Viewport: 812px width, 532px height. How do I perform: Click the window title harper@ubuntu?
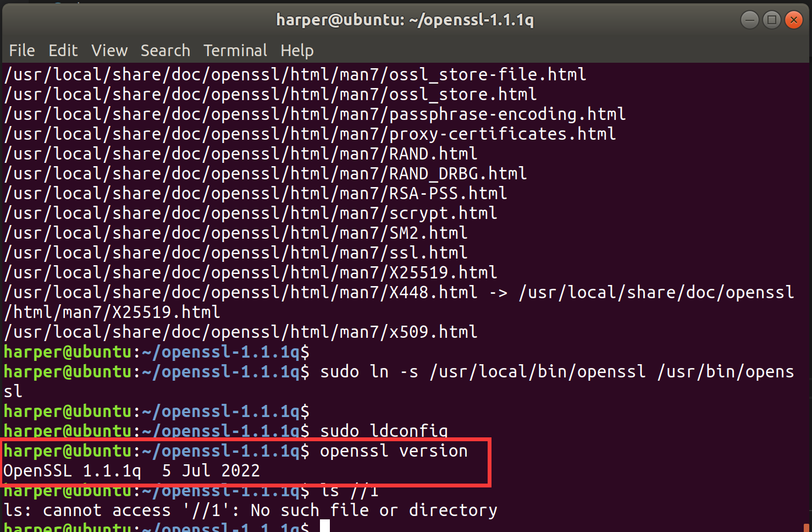pyautogui.click(x=405, y=20)
